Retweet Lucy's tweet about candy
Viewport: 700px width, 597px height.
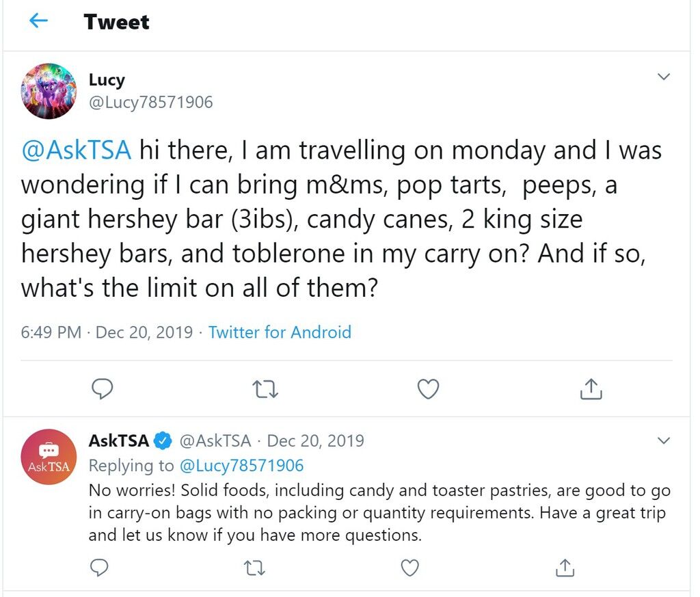point(265,389)
